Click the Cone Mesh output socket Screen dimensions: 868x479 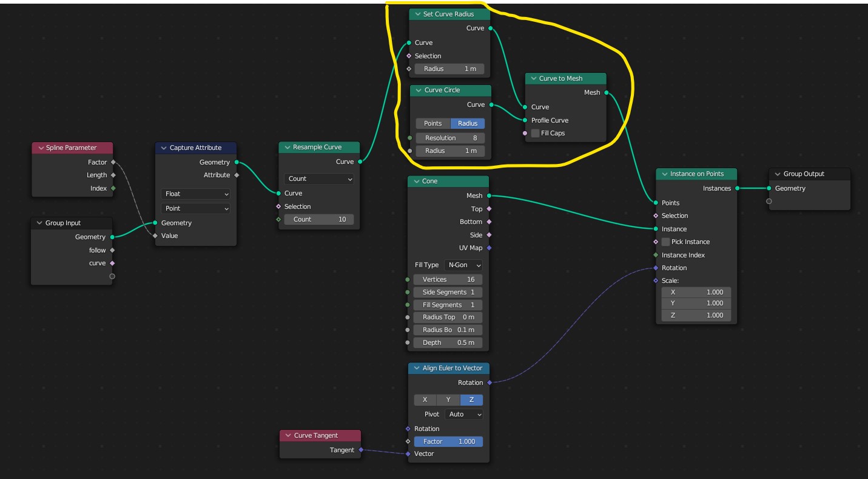(x=489, y=195)
